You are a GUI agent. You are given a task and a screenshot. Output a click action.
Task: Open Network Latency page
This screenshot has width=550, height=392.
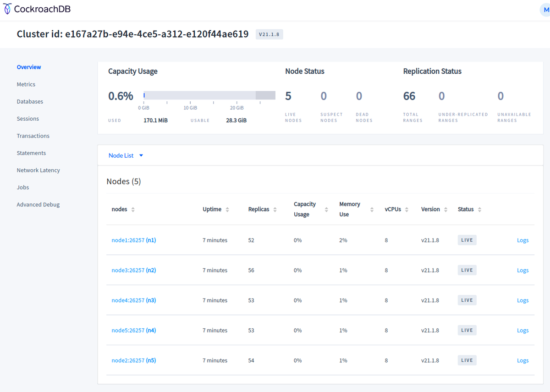tap(38, 170)
